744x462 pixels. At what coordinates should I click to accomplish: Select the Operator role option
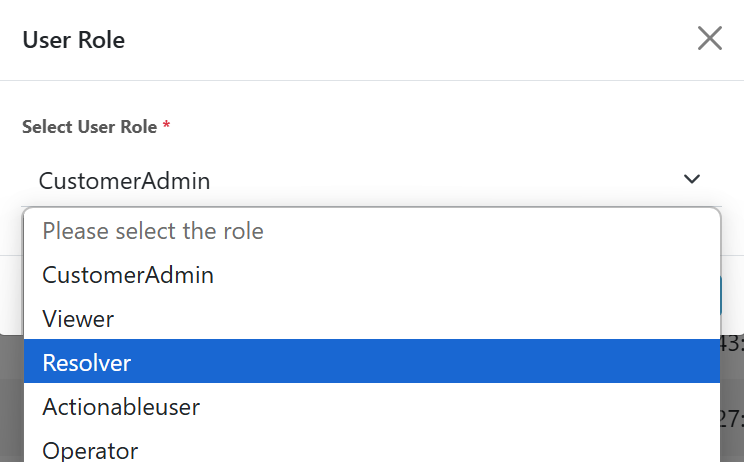coord(90,450)
